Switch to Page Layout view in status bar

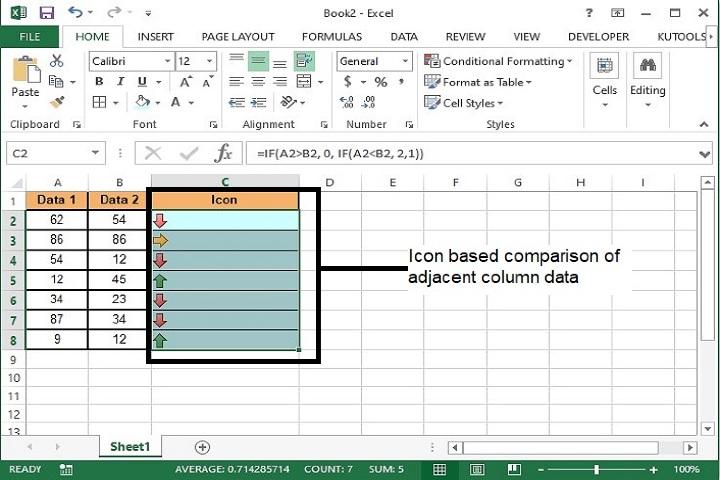point(477,469)
